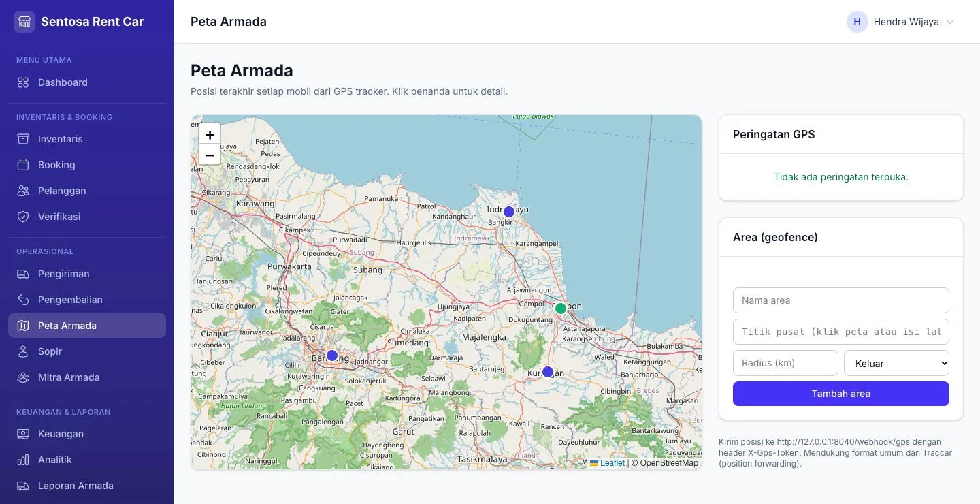Click the Tambah area button

[x=841, y=394]
